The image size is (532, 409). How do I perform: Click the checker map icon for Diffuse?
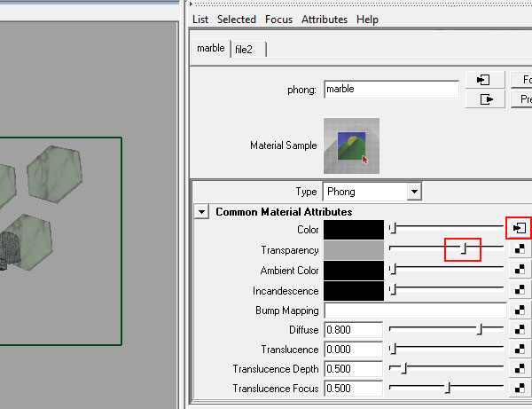[x=519, y=329]
